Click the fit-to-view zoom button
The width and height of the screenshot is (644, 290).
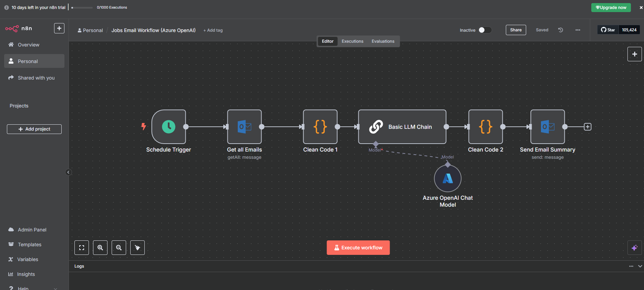(x=82, y=248)
